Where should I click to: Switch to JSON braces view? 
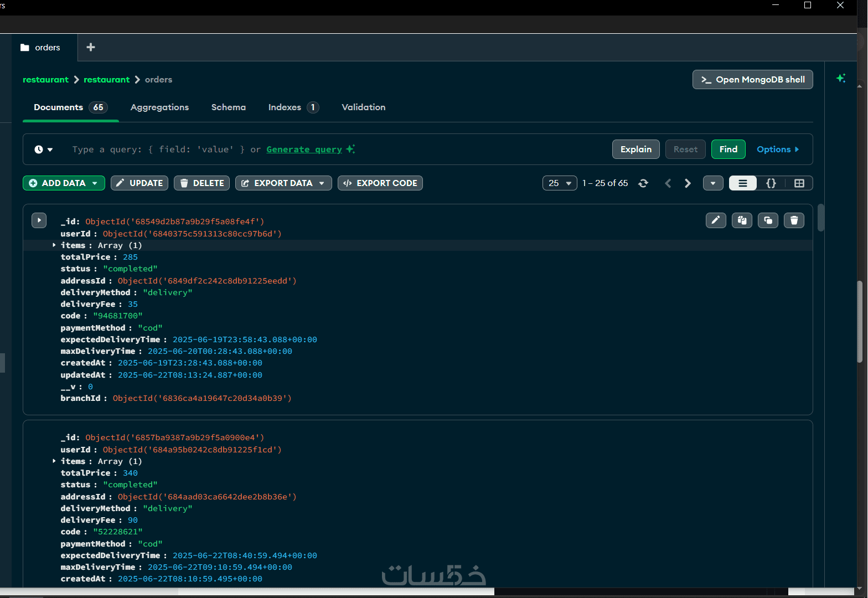coord(771,183)
